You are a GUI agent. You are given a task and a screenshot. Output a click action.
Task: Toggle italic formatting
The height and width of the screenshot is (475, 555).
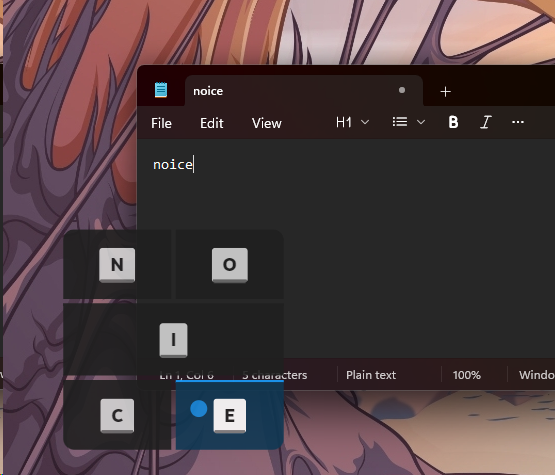tap(486, 122)
